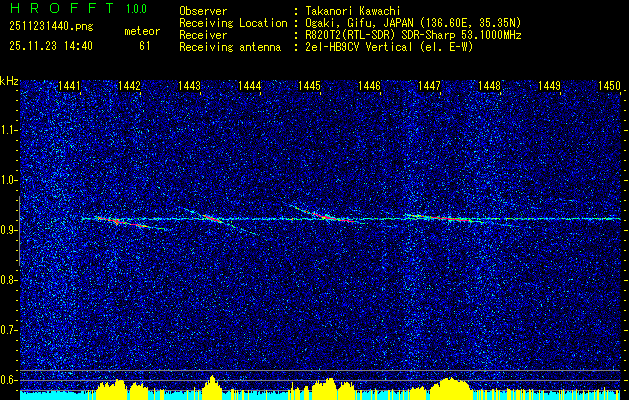Click time marker 1449
The height and width of the screenshot is (400, 629).
pos(549,85)
